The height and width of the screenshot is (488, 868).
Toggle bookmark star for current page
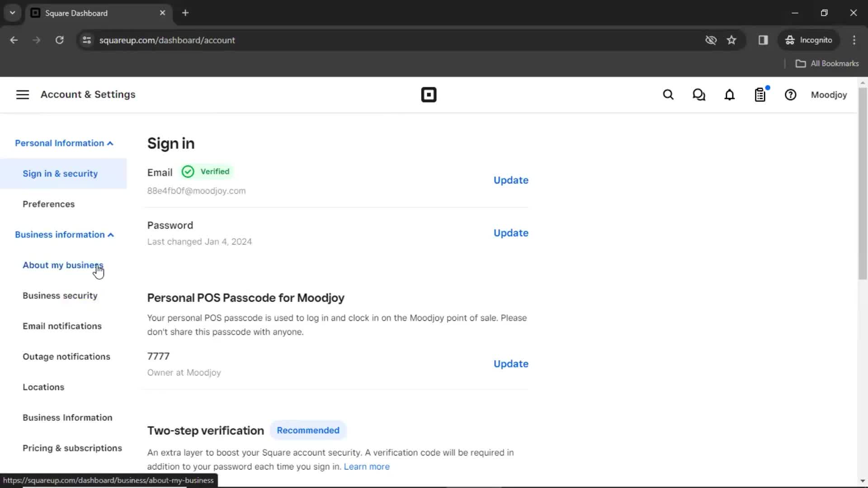point(731,40)
